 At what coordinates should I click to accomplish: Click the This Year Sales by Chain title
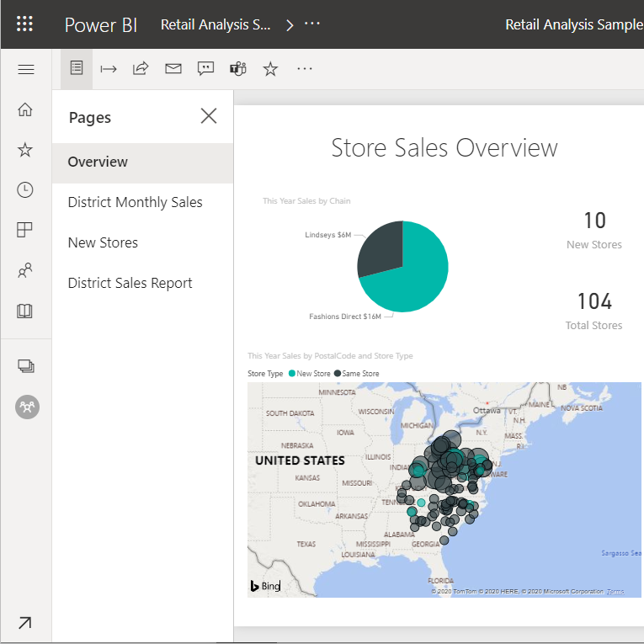306,201
